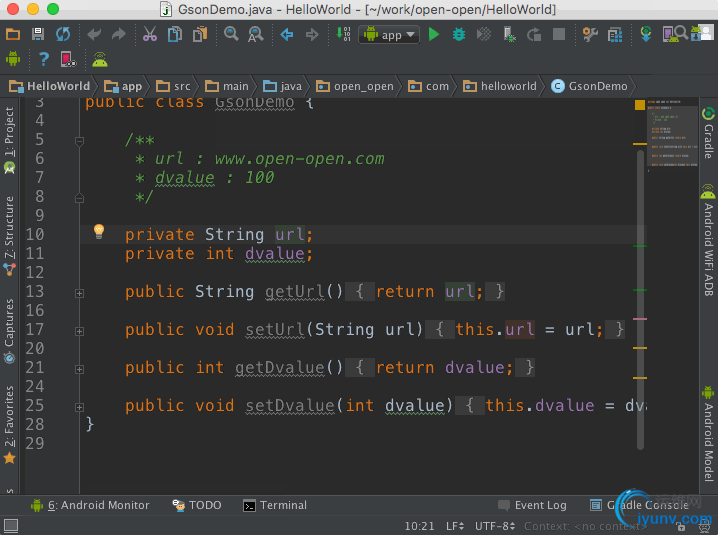
Task: Change line separator LF selector
Action: pos(455,526)
